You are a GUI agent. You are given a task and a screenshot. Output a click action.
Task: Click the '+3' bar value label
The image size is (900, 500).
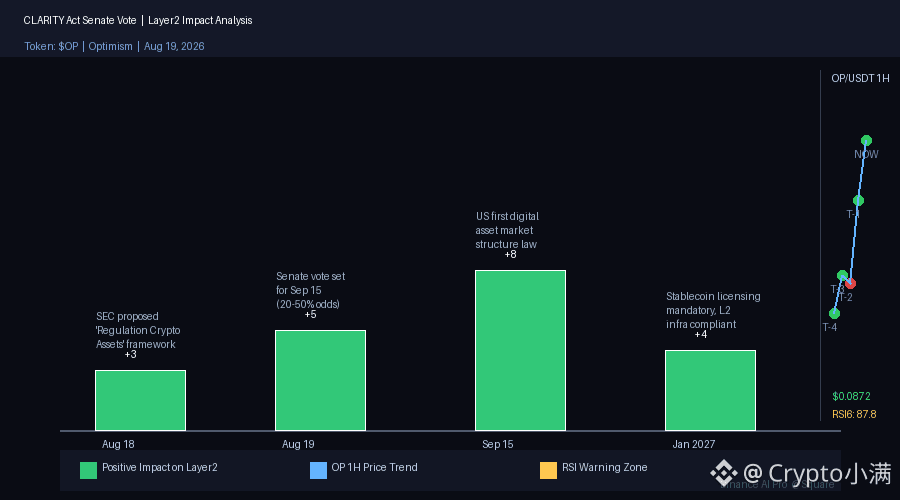click(130, 355)
